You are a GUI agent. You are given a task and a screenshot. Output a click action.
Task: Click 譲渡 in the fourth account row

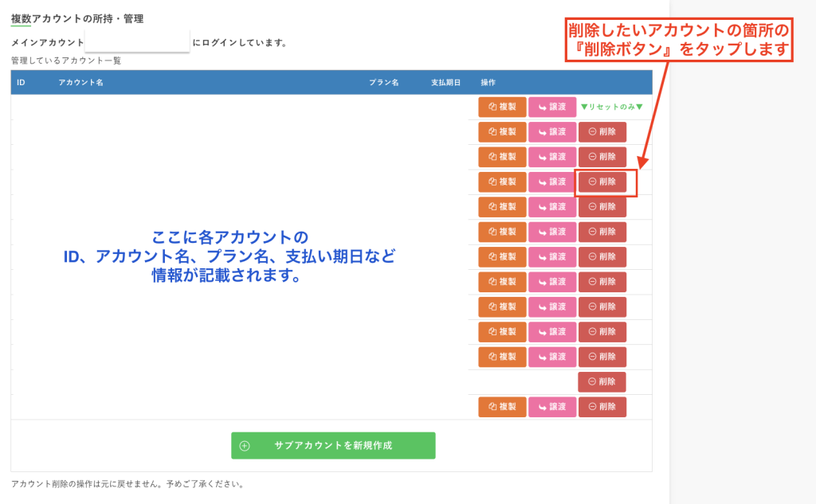[x=552, y=182]
